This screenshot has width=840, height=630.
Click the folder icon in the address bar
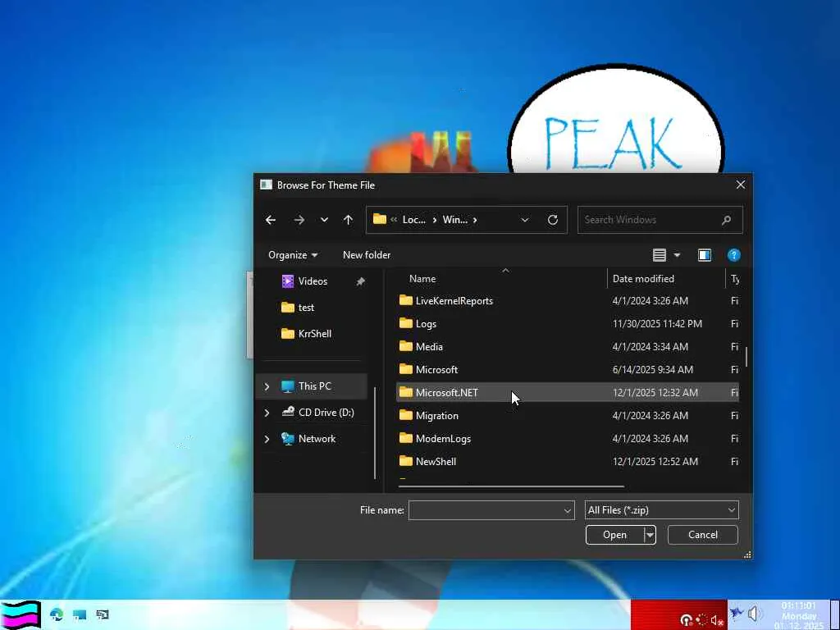coord(380,219)
